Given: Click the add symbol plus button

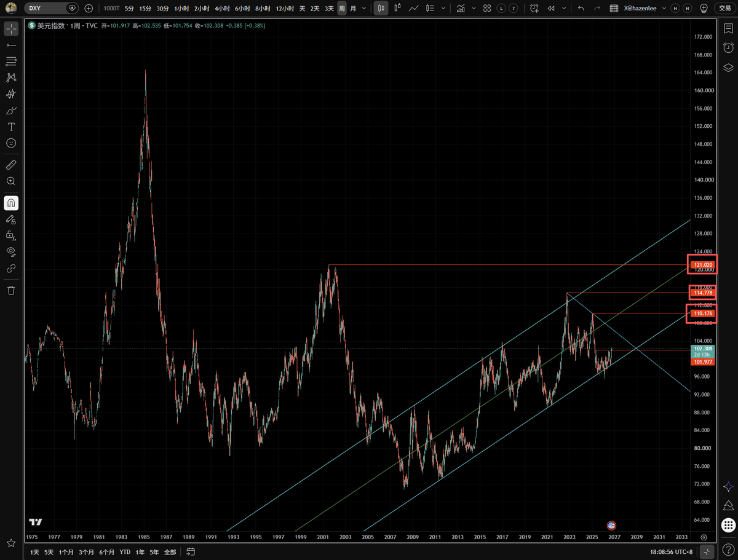Looking at the screenshot, I should [89, 8].
